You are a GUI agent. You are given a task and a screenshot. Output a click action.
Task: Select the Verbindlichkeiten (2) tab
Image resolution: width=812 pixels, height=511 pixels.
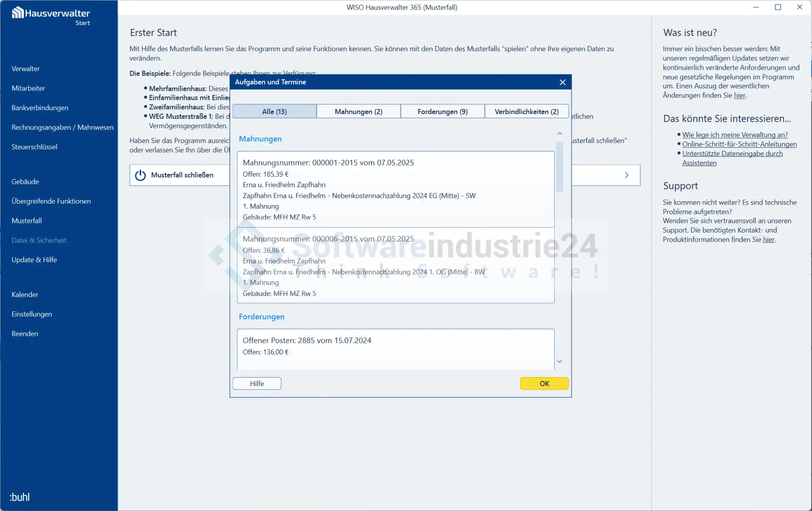tap(526, 111)
